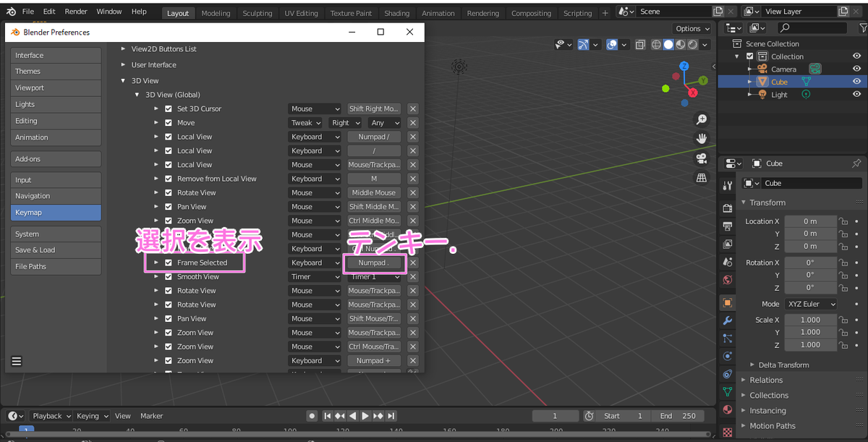Viewport: 868px width, 442px height.
Task: Toggle viewport gizmos button
Action: (583, 45)
